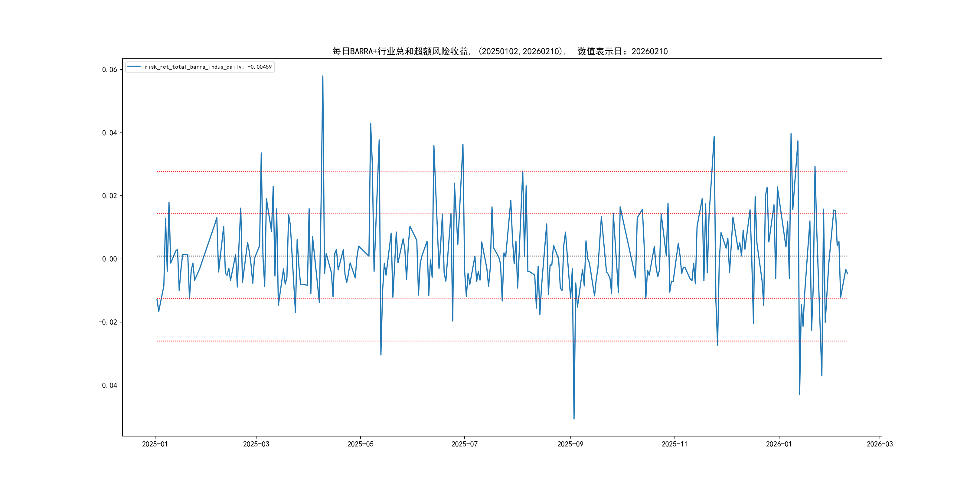Click the blue line sample in legend
Viewport: 980px width, 490px height.
pos(133,67)
